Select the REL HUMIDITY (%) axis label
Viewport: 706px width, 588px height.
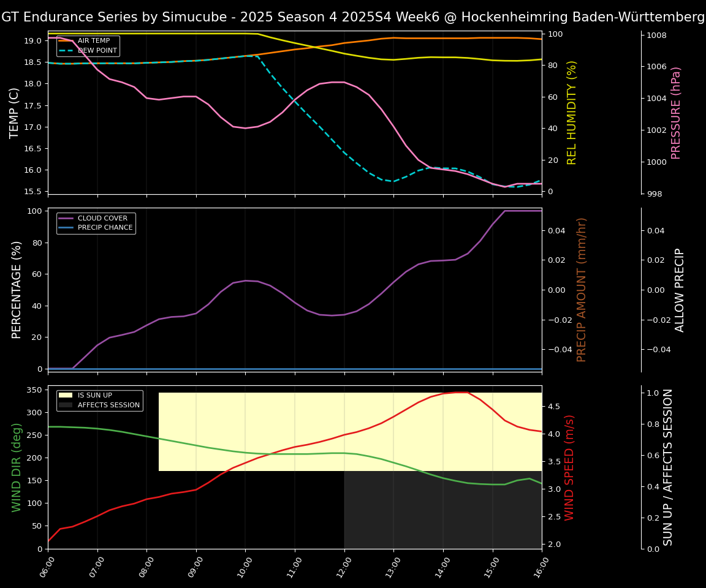pos(572,113)
